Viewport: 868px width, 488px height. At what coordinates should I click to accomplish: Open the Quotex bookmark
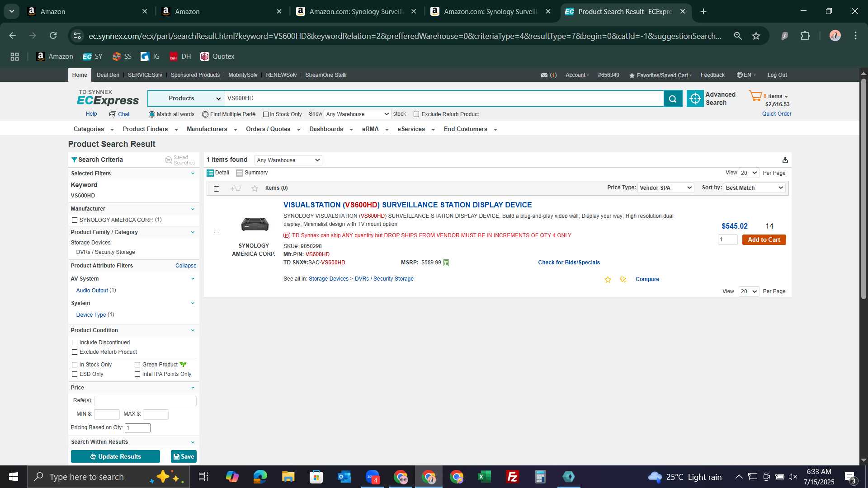[x=217, y=56]
